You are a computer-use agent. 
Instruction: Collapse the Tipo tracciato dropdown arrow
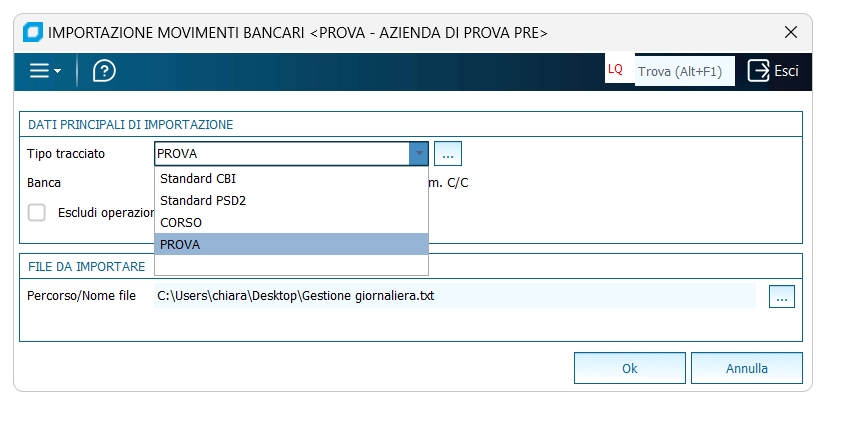click(419, 154)
